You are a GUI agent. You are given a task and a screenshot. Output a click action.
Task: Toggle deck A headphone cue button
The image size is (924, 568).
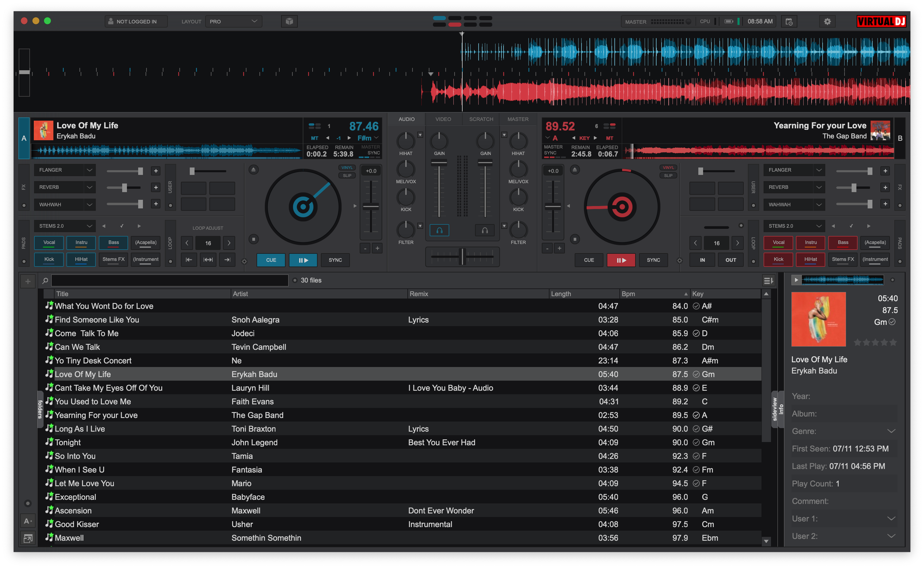pyautogui.click(x=439, y=230)
